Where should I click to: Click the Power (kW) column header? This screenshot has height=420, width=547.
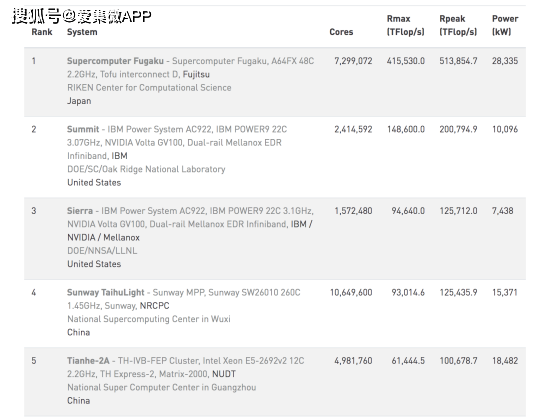point(505,25)
